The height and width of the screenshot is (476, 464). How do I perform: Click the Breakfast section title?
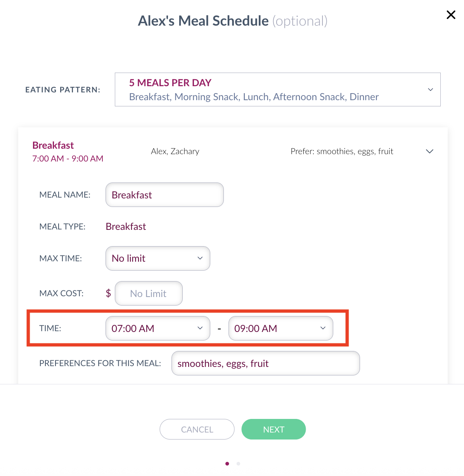pyautogui.click(x=53, y=145)
